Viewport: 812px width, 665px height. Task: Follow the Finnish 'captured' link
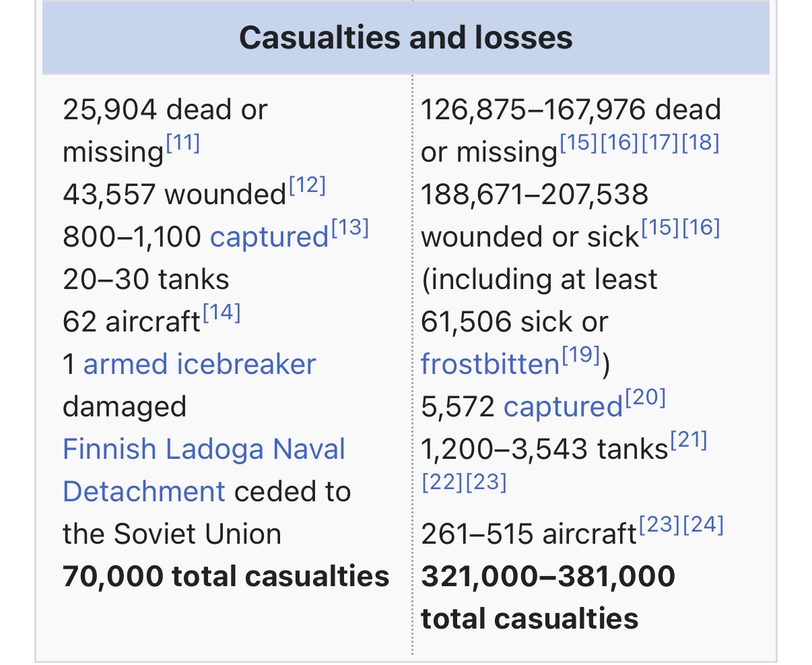269,236
